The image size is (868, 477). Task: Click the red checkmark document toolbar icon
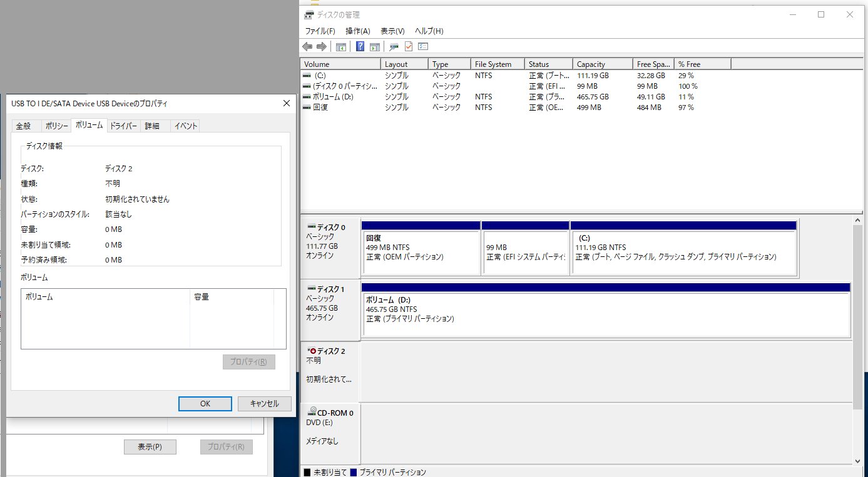pyautogui.click(x=409, y=47)
